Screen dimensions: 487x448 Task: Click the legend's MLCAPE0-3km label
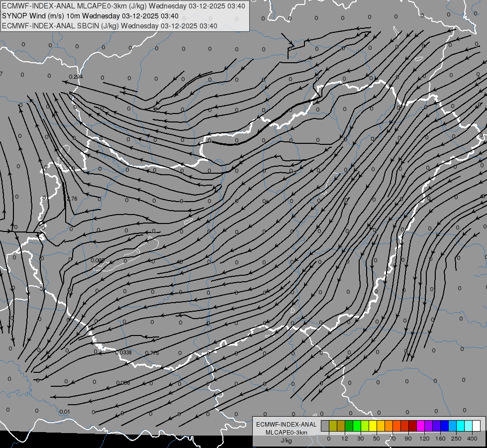(x=286, y=433)
